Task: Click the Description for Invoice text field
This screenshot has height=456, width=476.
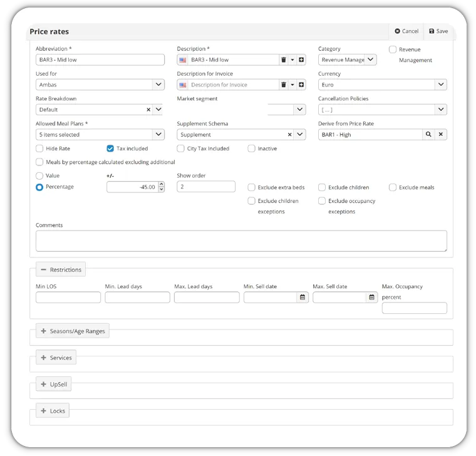Action: pos(233,85)
